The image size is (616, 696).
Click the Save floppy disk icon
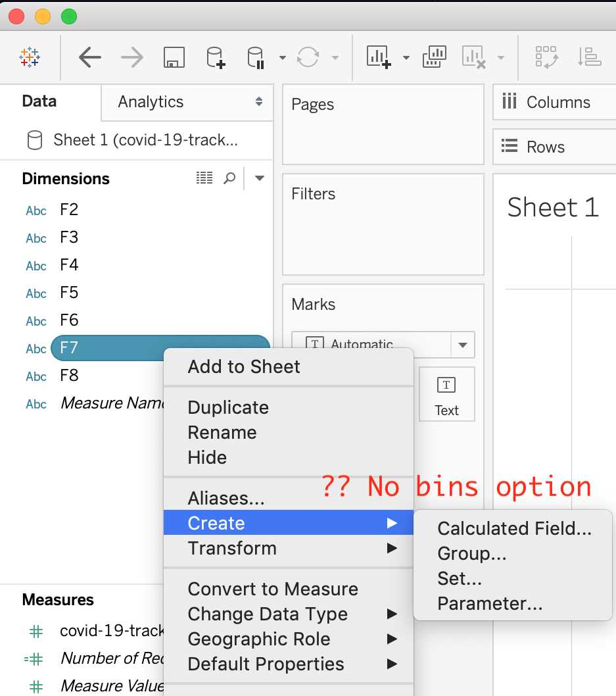(174, 57)
